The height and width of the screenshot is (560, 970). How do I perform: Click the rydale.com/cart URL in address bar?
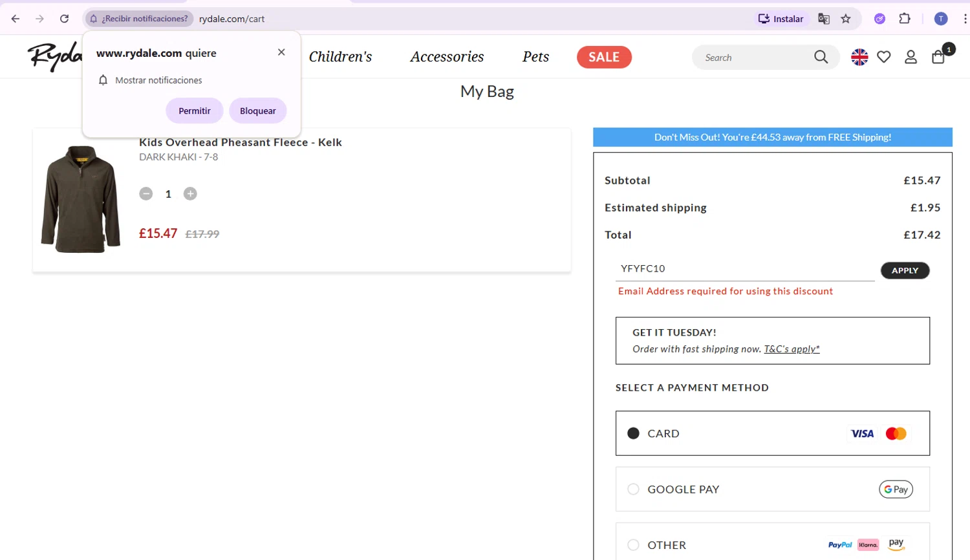click(232, 19)
